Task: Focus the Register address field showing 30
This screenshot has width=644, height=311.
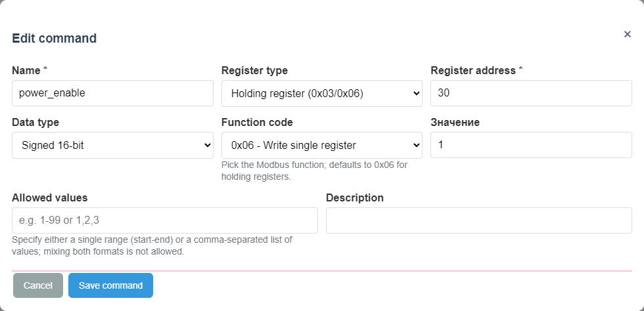Action: click(x=531, y=93)
